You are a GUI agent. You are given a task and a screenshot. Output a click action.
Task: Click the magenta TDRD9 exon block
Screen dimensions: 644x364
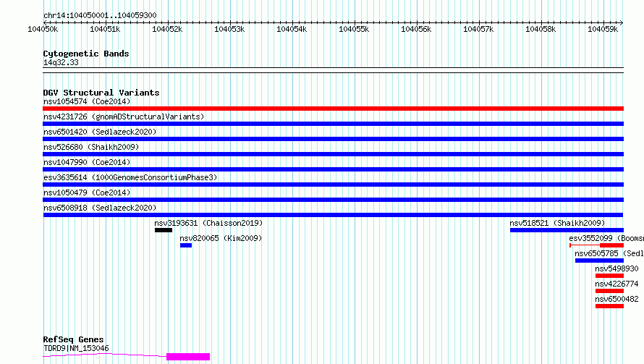[188, 357]
